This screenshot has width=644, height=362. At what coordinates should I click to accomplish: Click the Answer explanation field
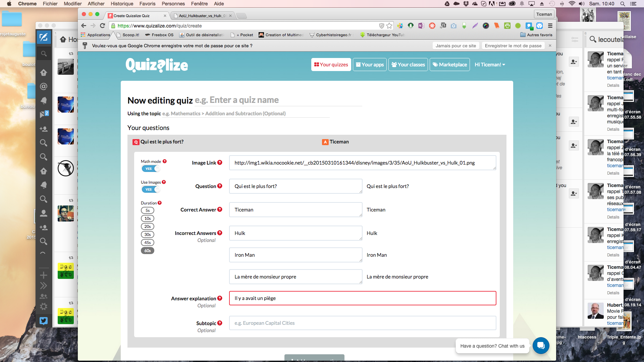tap(362, 298)
